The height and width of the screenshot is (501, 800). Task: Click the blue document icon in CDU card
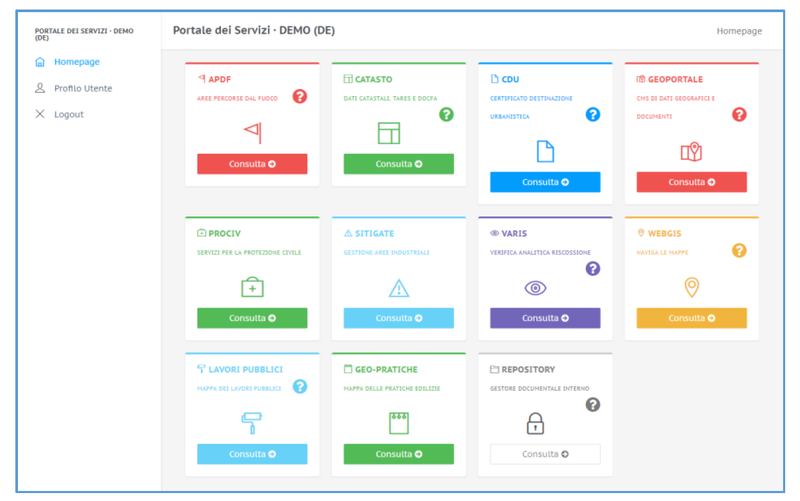click(x=545, y=151)
